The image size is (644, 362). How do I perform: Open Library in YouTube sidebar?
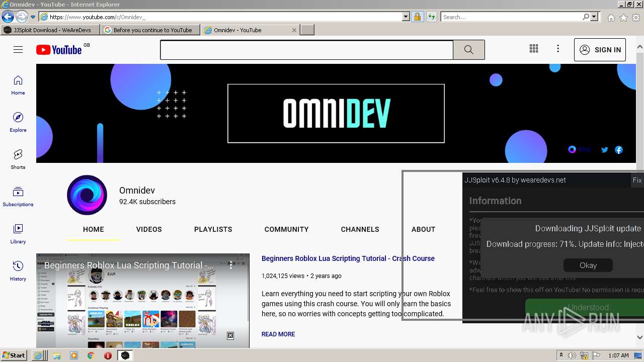coord(18,234)
